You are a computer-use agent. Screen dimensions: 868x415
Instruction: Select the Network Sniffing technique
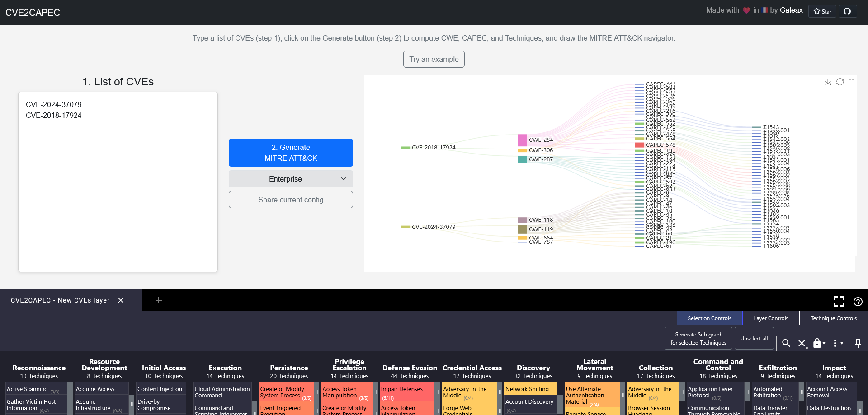point(531,389)
